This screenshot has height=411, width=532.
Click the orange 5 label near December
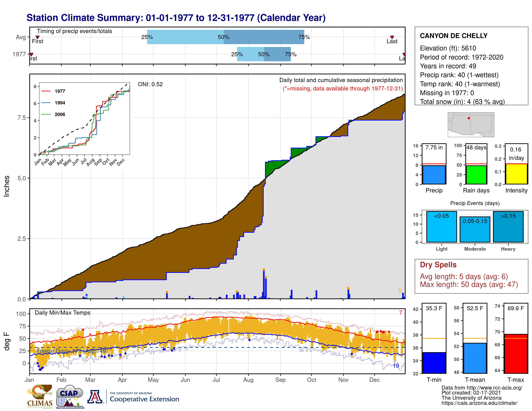(400, 291)
